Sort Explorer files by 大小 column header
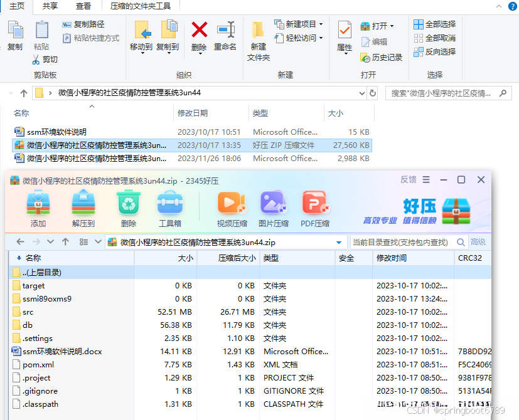 pos(336,113)
